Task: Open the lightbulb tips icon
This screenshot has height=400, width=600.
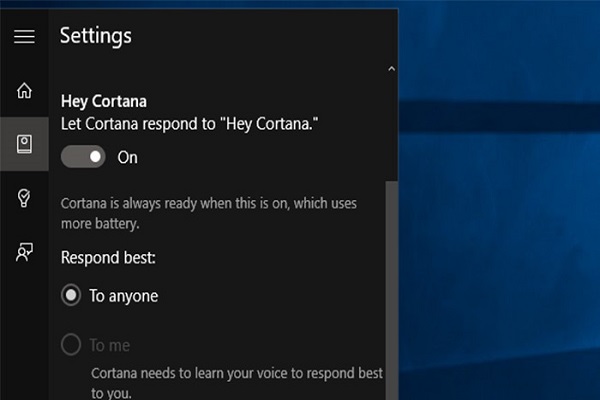Action: (x=24, y=198)
